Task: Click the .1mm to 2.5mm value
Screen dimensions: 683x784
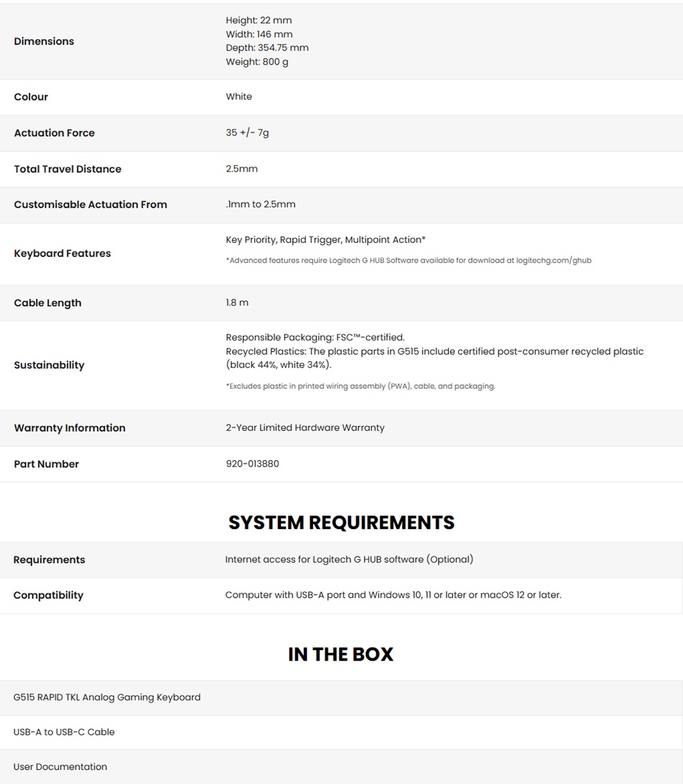Action: [x=260, y=204]
